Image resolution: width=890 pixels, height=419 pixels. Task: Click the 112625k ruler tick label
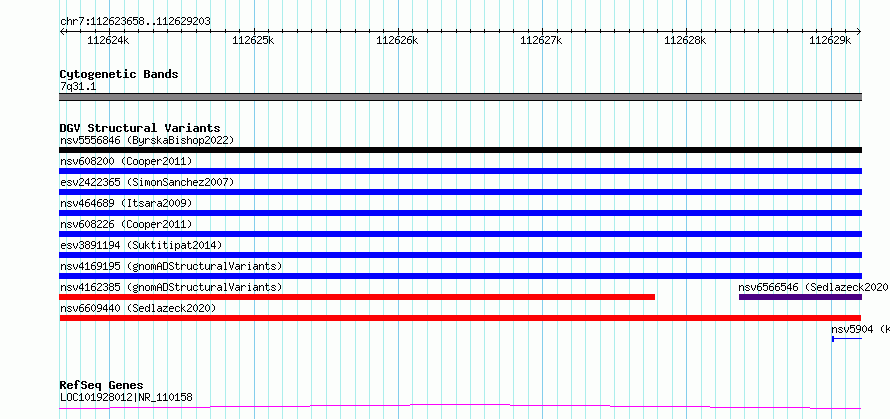click(253, 40)
